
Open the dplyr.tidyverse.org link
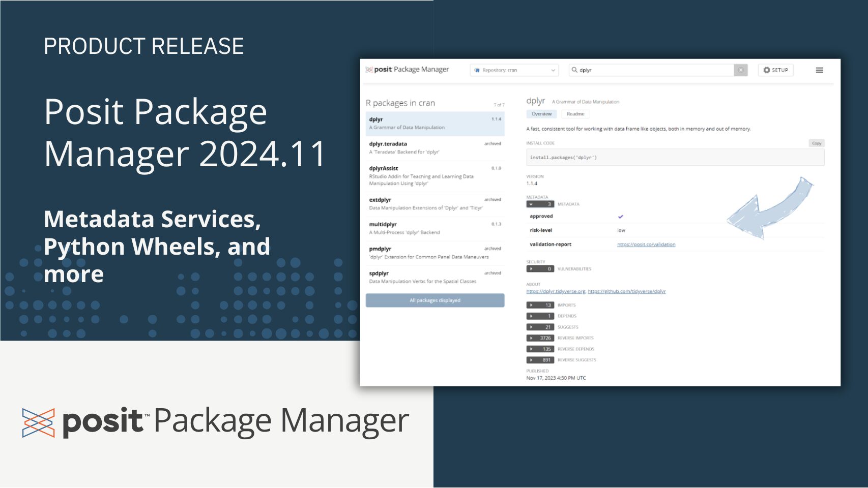tap(556, 291)
